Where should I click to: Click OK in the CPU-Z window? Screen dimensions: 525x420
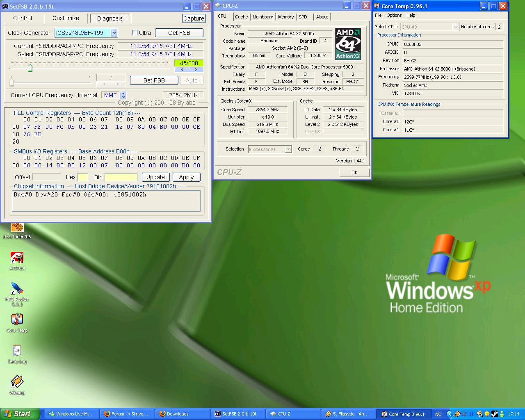click(354, 173)
